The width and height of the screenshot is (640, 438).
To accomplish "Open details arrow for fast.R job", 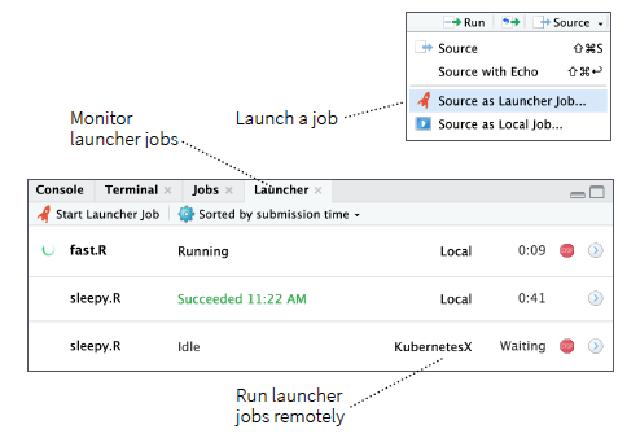I will (x=596, y=250).
